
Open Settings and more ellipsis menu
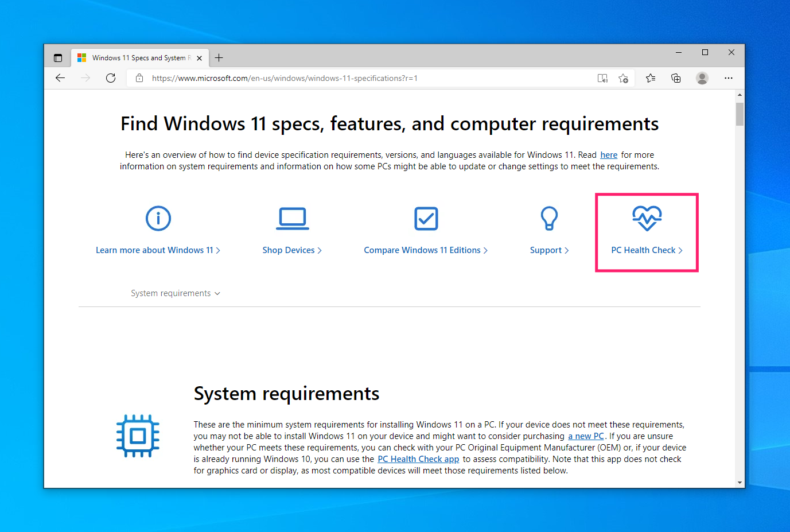pyautogui.click(x=729, y=78)
